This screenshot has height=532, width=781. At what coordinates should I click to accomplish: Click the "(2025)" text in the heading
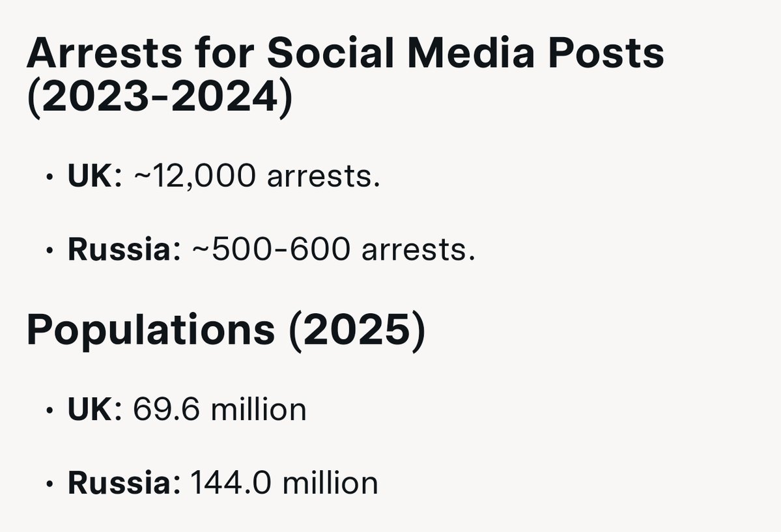click(357, 329)
